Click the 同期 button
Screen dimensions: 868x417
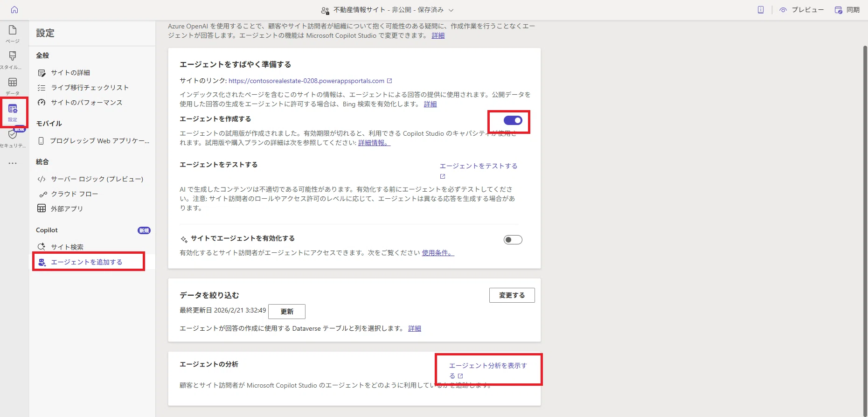click(x=847, y=10)
